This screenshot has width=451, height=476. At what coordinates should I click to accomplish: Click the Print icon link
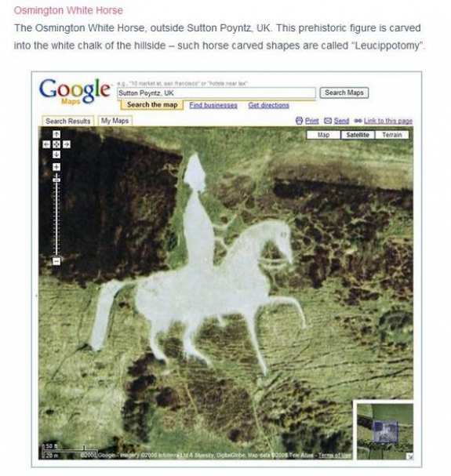[x=307, y=121]
